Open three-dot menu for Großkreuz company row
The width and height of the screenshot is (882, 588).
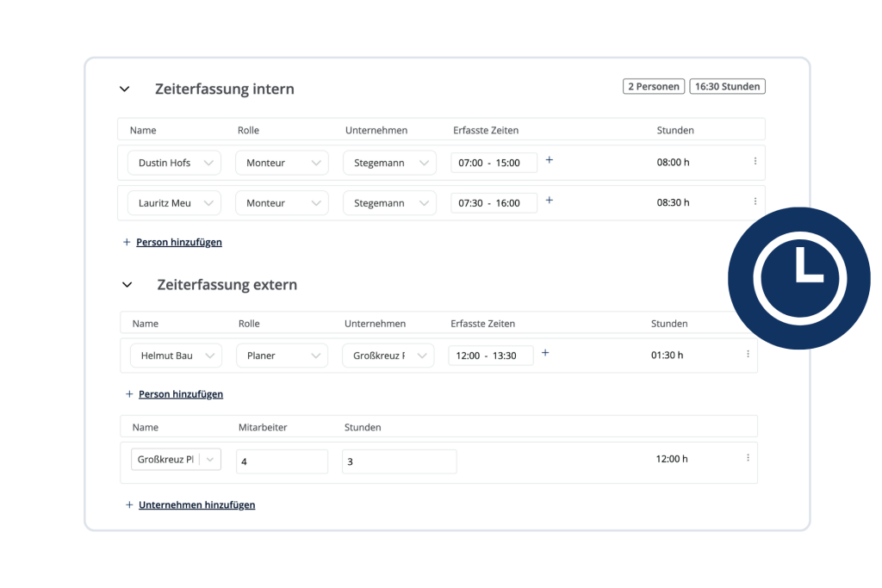[x=748, y=458]
